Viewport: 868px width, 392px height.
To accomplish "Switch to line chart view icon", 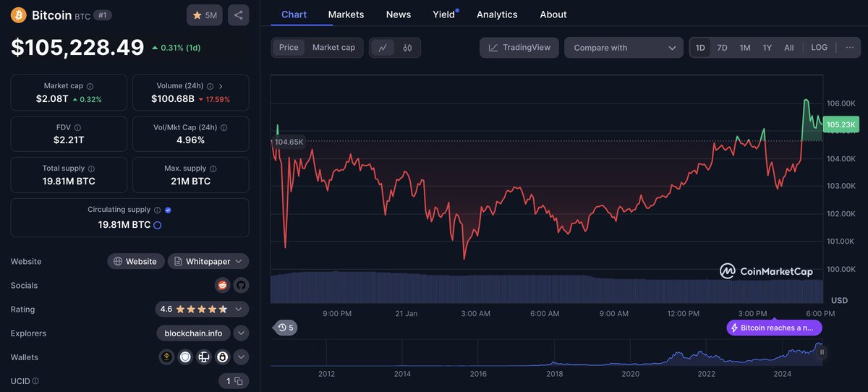I will click(x=383, y=48).
